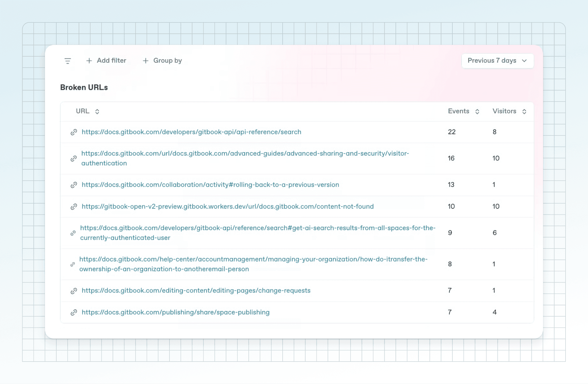588x384 pixels.
Task: Open the Previous 7 days dropdown
Action: click(x=497, y=61)
